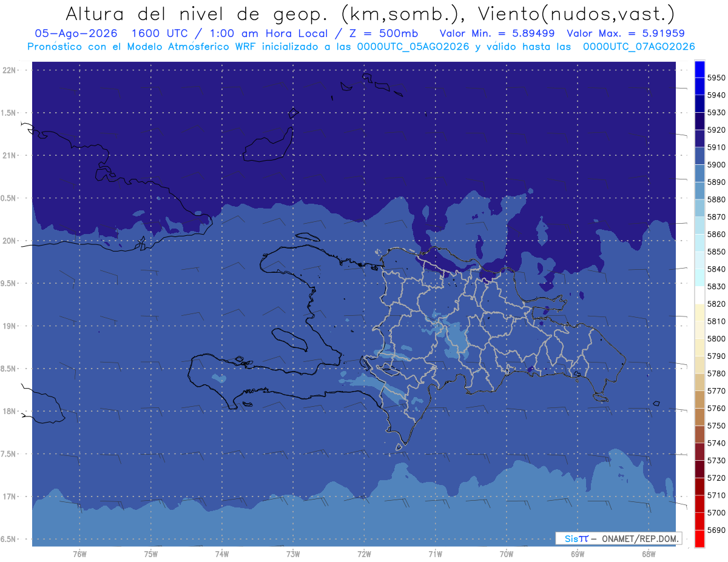Click the '74W' longitude axis label
Image resolution: width=728 pixels, height=562 pixels.
(222, 554)
